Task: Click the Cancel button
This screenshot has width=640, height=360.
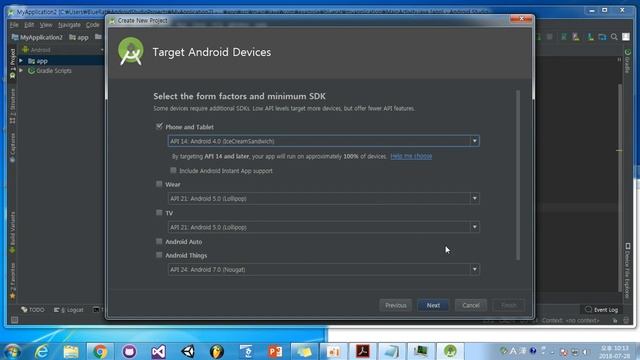Action: (471, 305)
